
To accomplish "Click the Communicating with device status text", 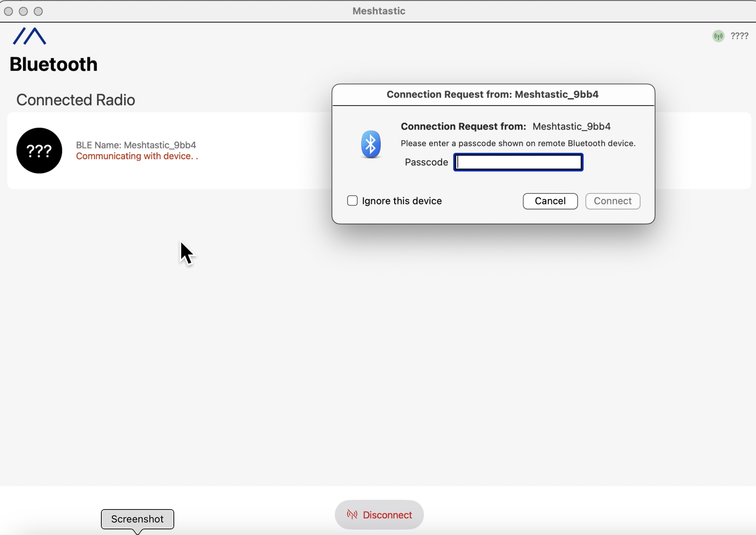I will pyautogui.click(x=137, y=156).
